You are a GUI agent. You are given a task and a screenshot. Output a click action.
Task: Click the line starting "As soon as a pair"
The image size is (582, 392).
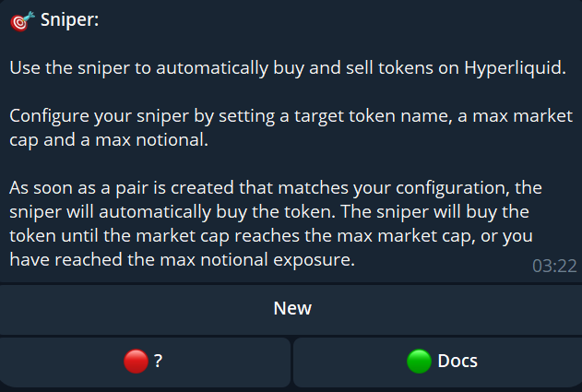277,188
